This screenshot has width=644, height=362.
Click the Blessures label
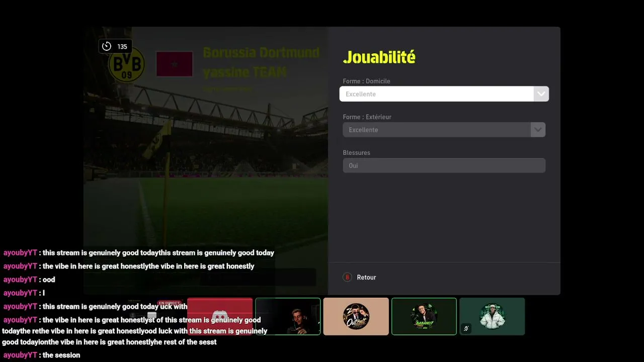(x=357, y=152)
